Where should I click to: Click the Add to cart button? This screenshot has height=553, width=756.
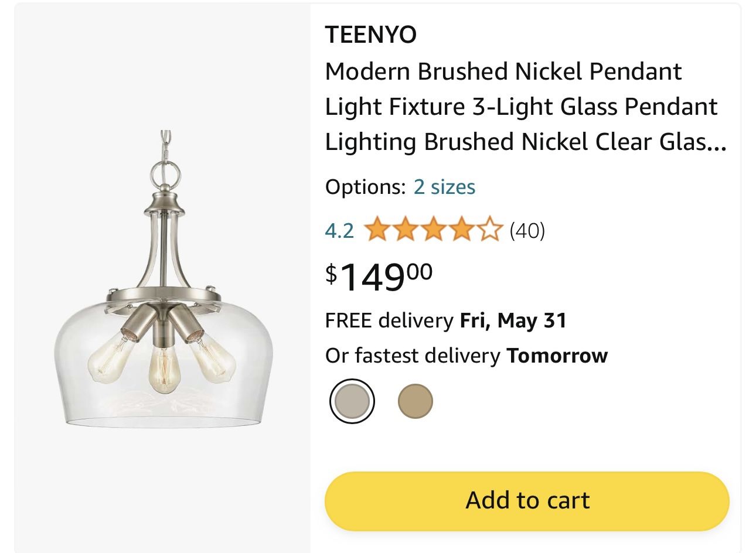click(527, 501)
